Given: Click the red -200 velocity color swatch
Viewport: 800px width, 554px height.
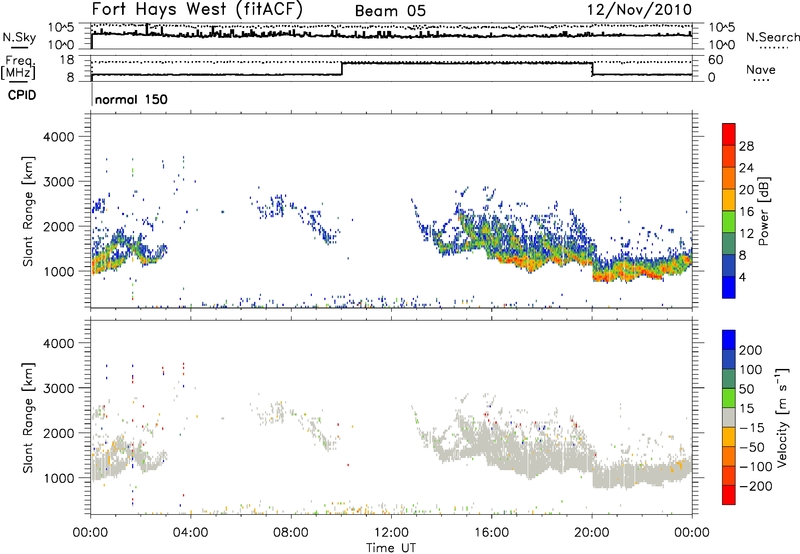Looking at the screenshot, I should 729,495.
